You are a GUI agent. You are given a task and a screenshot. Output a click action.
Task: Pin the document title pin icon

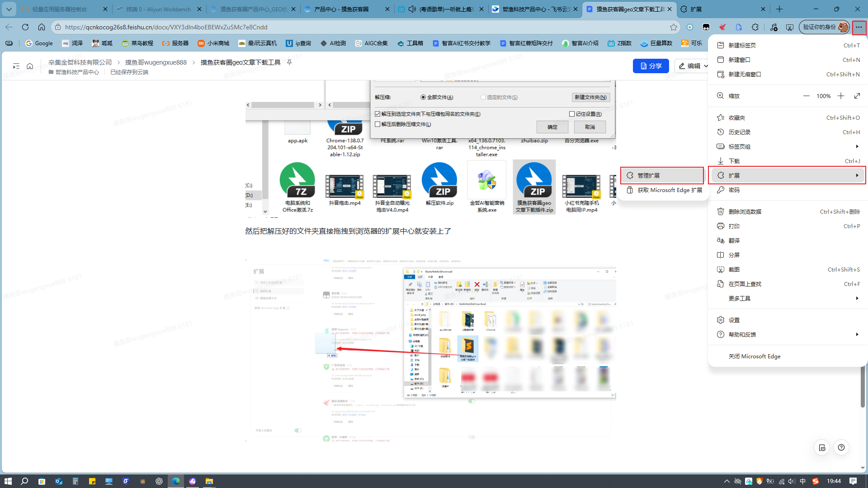(x=289, y=62)
